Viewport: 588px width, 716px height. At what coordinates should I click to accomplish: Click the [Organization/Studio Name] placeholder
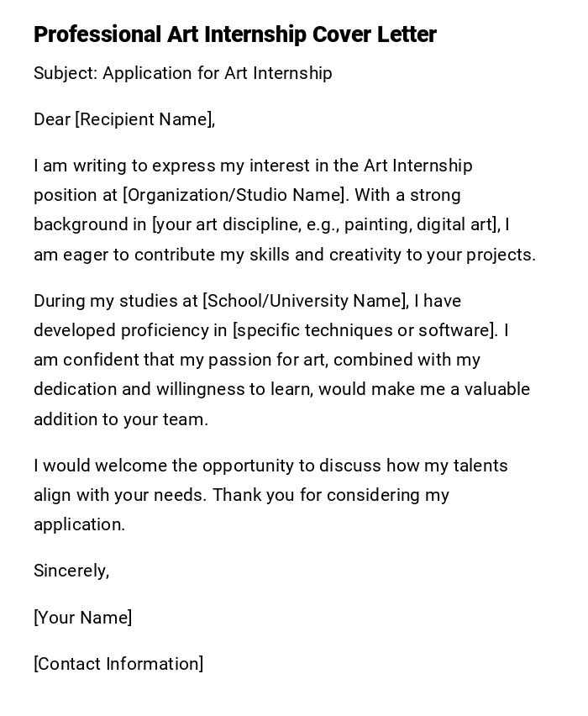click(x=234, y=196)
